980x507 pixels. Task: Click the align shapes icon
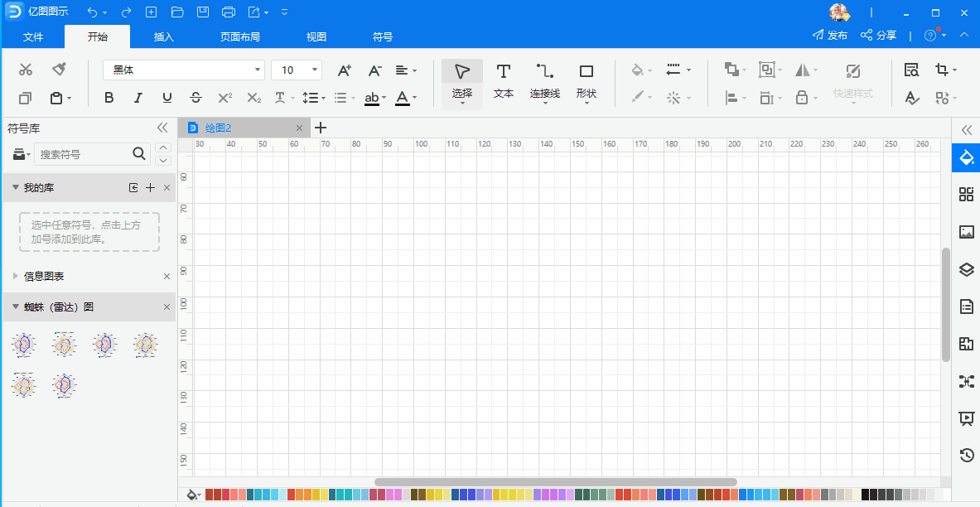[731, 98]
